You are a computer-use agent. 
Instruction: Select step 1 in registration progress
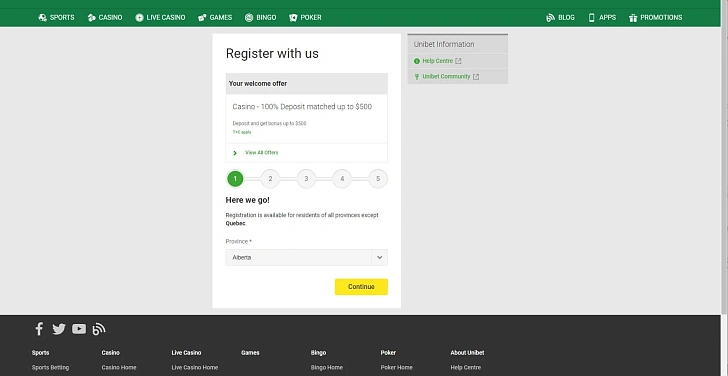235,179
